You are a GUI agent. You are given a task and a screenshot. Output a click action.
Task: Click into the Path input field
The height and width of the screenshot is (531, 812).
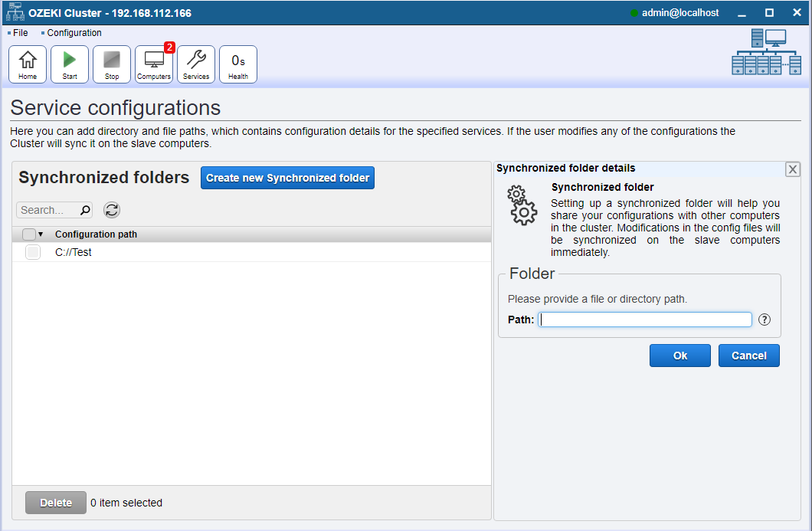coord(645,320)
